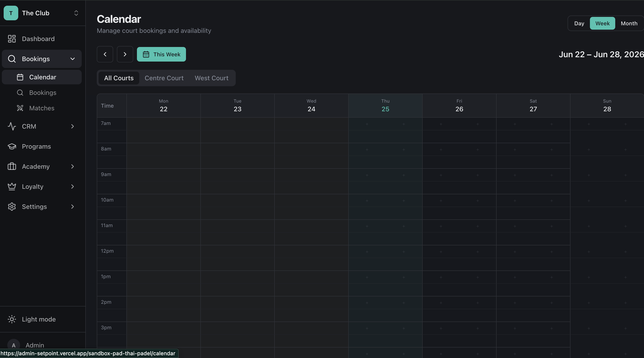Viewport: 644px width, 358px height.
Task: Open Programs graduation cap icon
Action: click(x=12, y=146)
